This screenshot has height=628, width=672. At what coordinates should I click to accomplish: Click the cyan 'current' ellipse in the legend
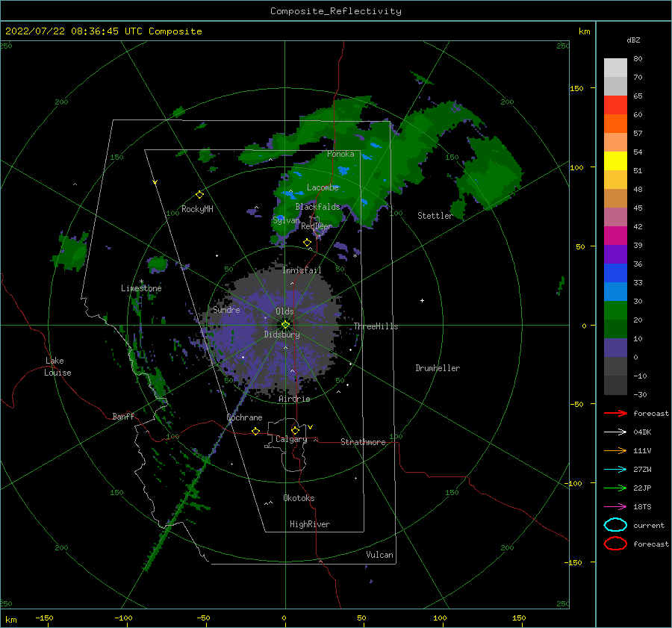point(615,525)
